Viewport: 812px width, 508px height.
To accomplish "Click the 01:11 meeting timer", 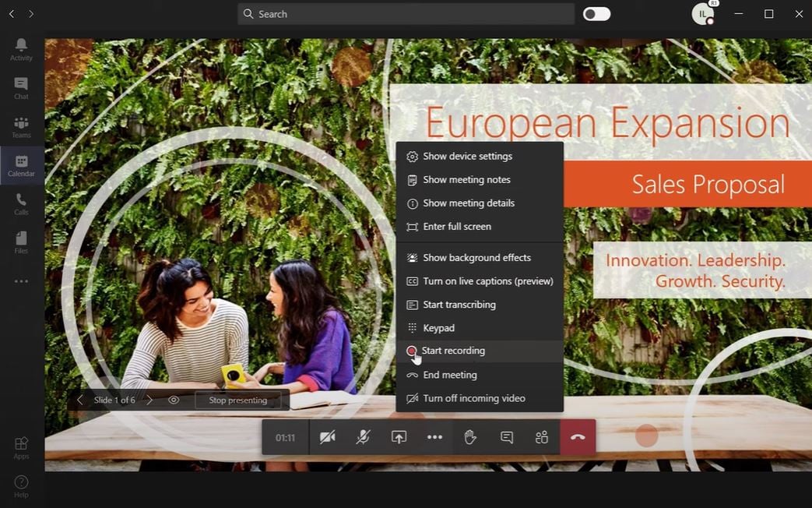I will 286,438.
